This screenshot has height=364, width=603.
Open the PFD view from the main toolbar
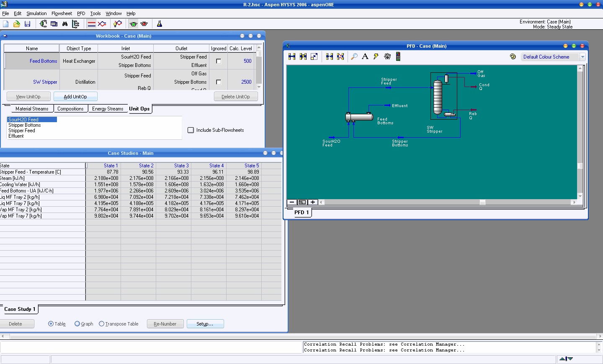point(43,24)
